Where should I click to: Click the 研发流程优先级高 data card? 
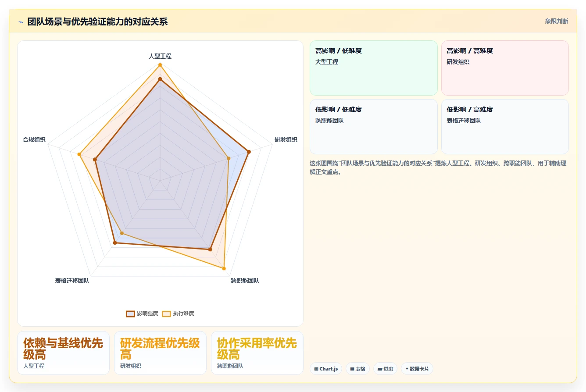tap(160, 353)
